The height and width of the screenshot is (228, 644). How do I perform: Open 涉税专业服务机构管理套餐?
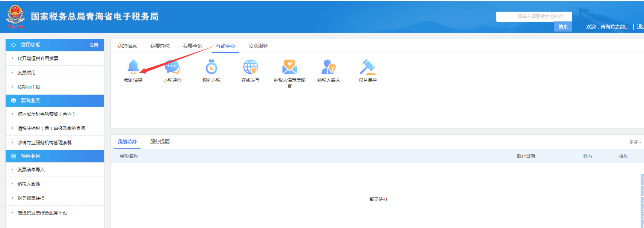coord(45,143)
